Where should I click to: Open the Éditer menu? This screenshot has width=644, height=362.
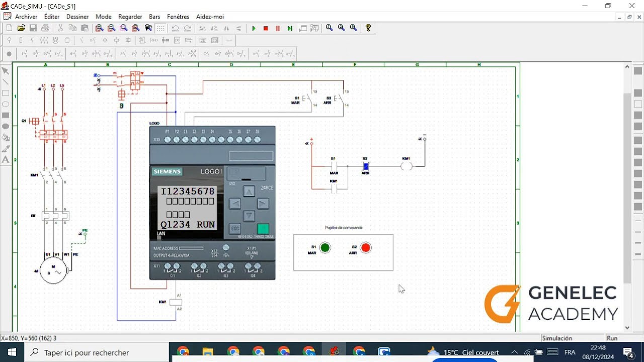click(52, 17)
